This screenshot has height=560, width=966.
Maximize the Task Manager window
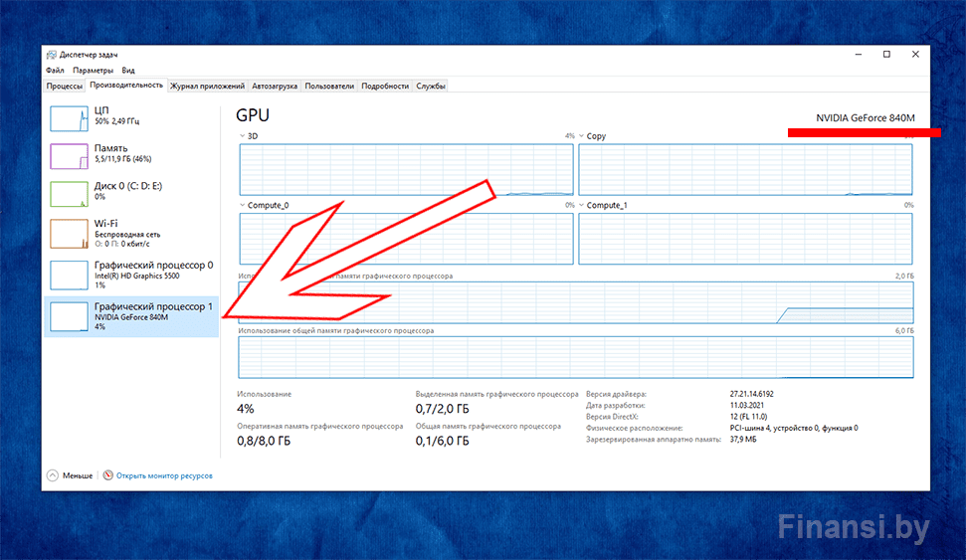click(886, 55)
